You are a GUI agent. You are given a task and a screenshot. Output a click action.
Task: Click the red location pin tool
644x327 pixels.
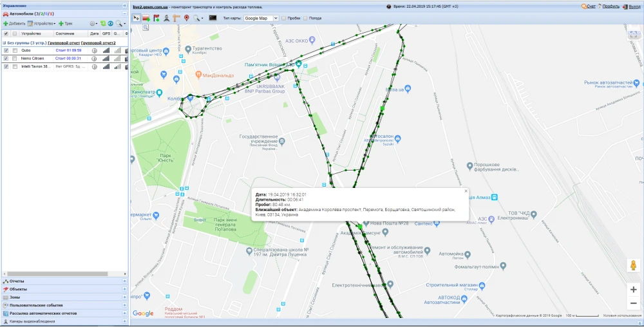click(x=187, y=18)
